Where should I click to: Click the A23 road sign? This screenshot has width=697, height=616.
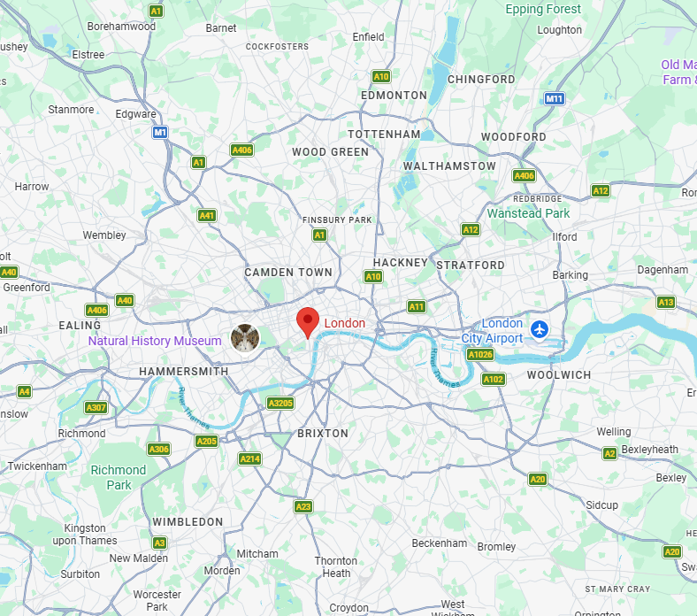pyautogui.click(x=303, y=506)
